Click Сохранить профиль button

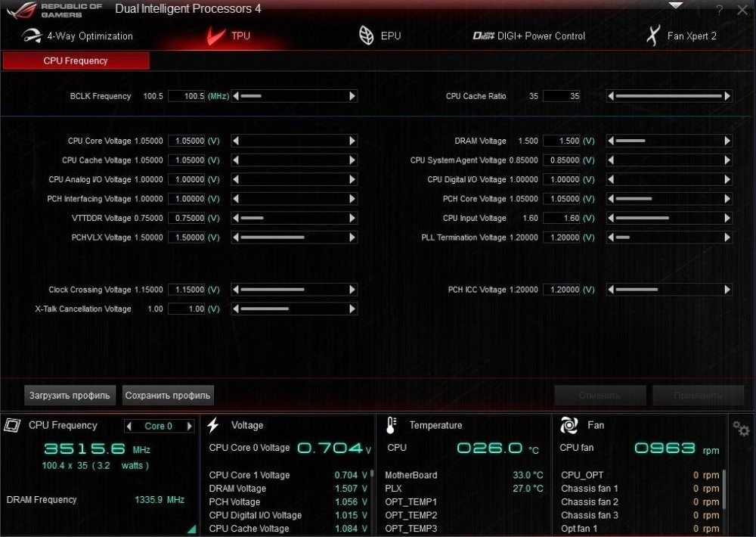point(168,395)
